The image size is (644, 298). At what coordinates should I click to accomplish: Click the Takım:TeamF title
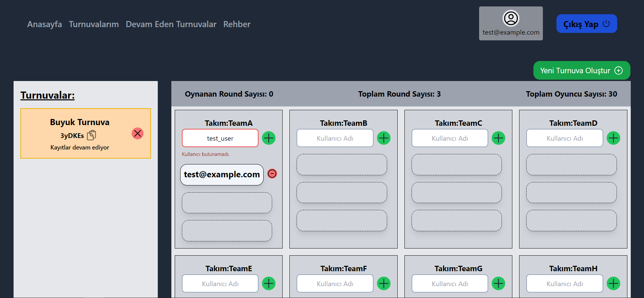pos(343,269)
